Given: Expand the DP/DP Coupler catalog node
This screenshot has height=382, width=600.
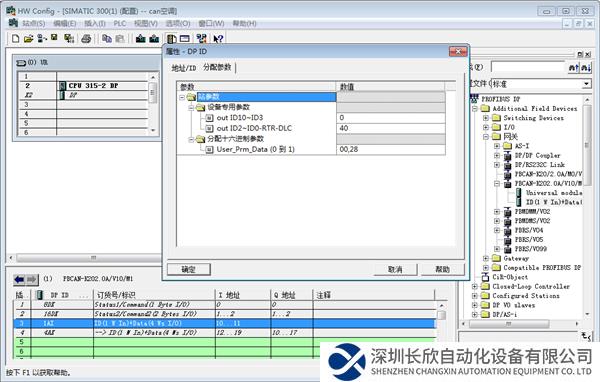Looking at the screenshot, I should point(497,155).
